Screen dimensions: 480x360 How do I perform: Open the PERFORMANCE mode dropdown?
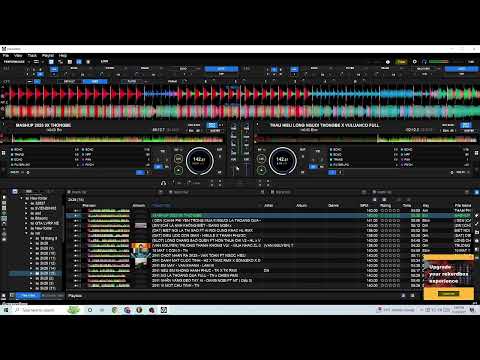[16, 62]
